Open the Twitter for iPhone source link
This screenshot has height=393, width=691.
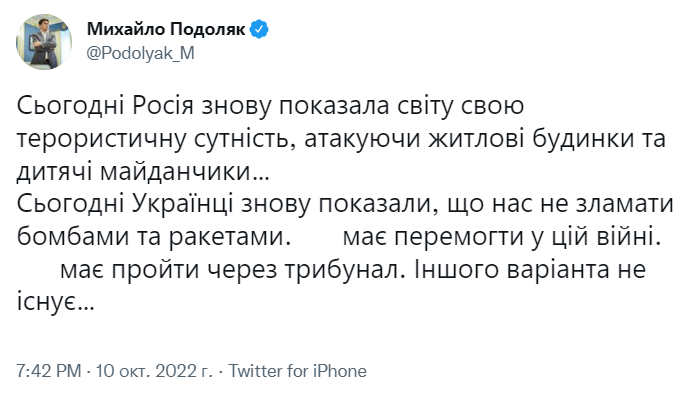pos(297,371)
